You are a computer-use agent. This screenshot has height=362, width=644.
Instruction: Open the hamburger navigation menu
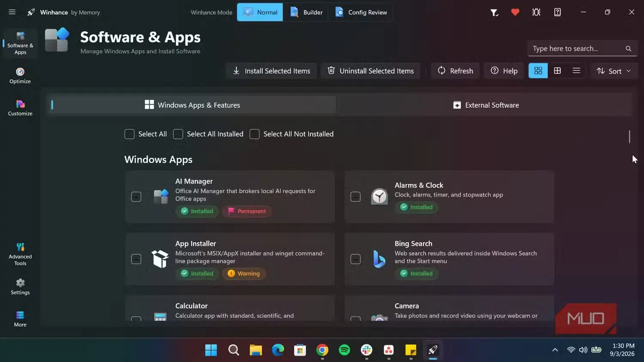click(x=12, y=12)
